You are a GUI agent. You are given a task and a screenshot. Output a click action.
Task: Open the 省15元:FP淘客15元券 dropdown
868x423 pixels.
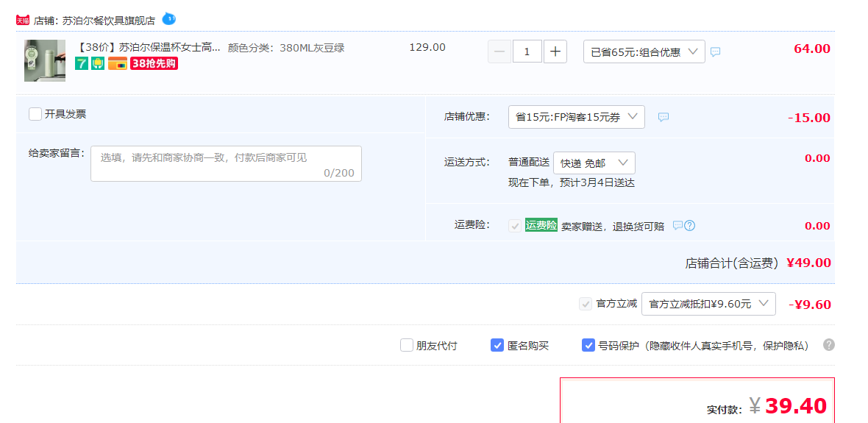click(576, 117)
